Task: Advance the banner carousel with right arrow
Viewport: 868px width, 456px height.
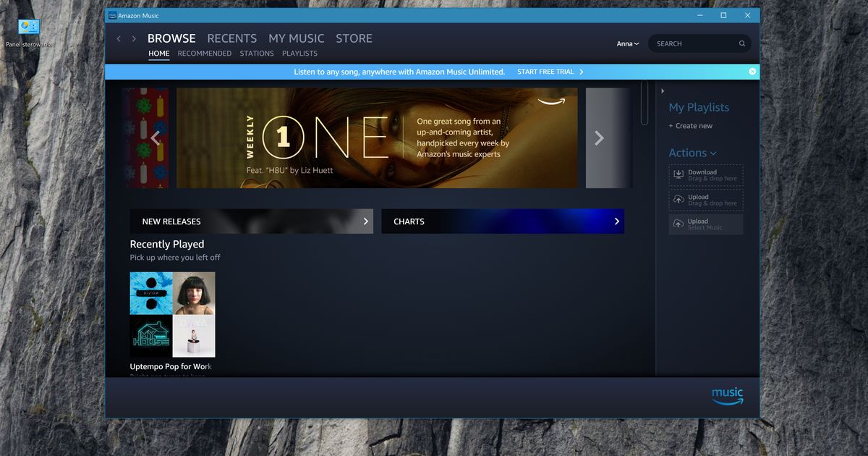Action: point(599,138)
